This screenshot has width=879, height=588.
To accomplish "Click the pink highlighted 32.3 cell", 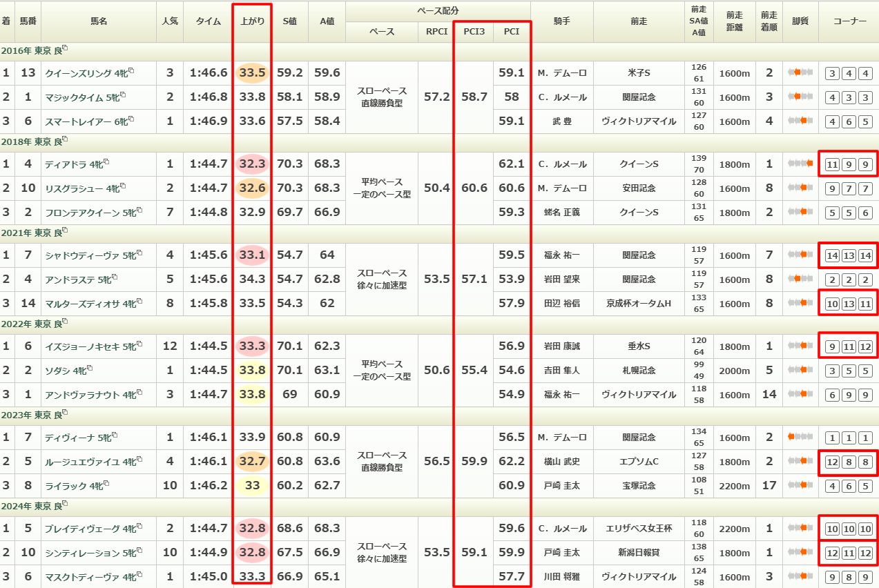I will (252, 164).
